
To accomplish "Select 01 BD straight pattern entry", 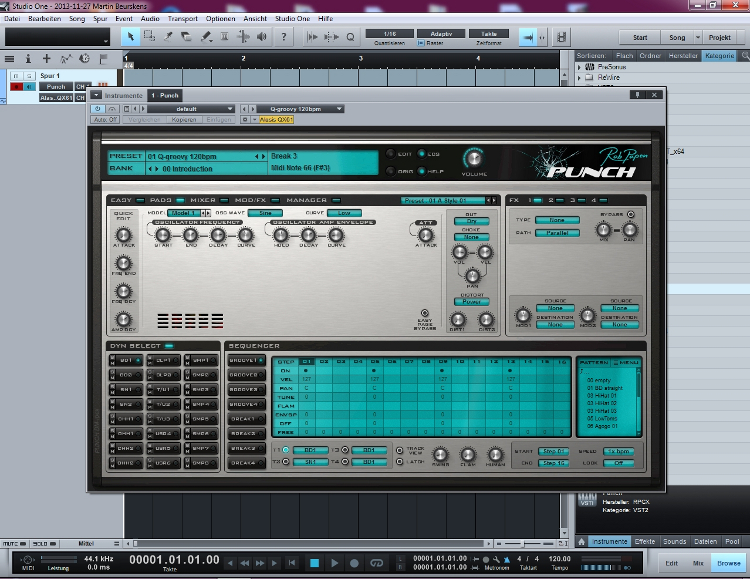I will pyautogui.click(x=605, y=388).
